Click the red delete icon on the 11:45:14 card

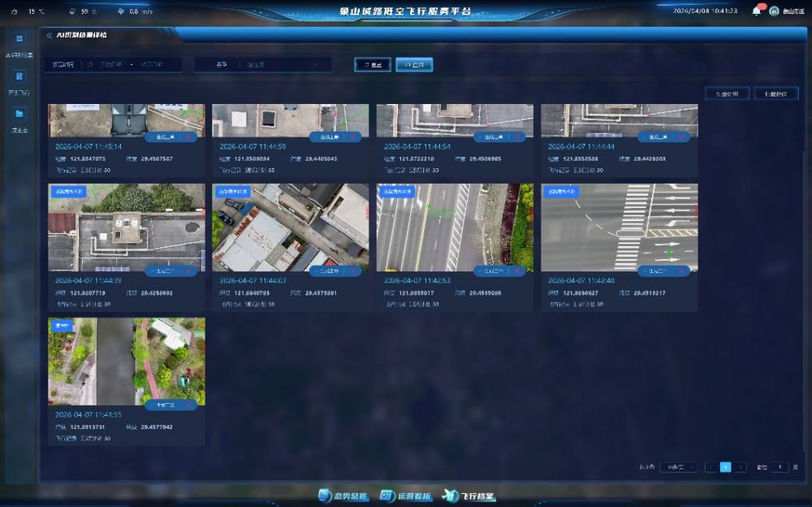(188, 136)
